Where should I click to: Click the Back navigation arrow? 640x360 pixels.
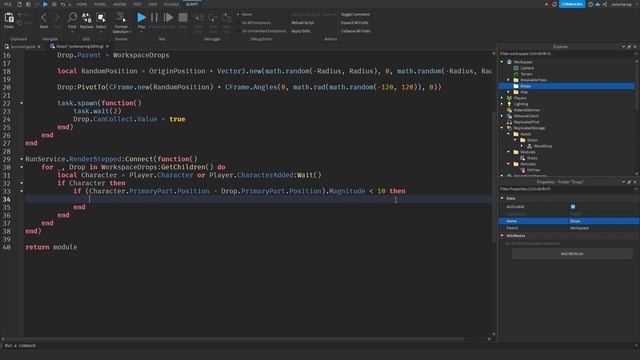(44, 18)
